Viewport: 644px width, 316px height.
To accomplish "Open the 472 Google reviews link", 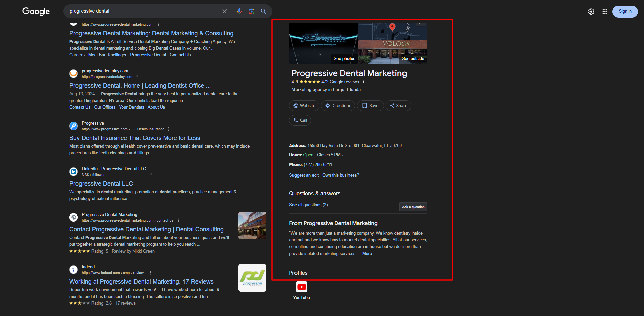I will coord(340,82).
